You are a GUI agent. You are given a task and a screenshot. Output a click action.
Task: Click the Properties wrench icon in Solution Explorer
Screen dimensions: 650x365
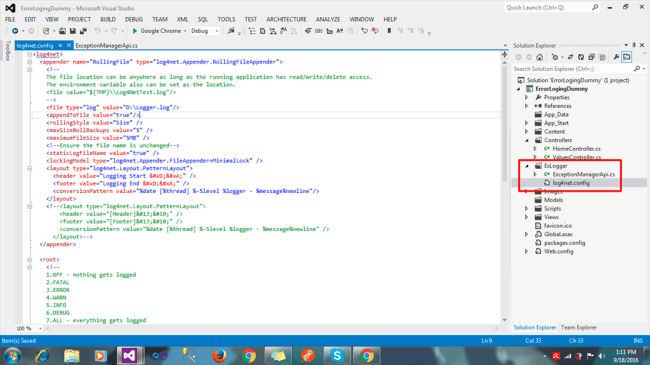coord(616,57)
